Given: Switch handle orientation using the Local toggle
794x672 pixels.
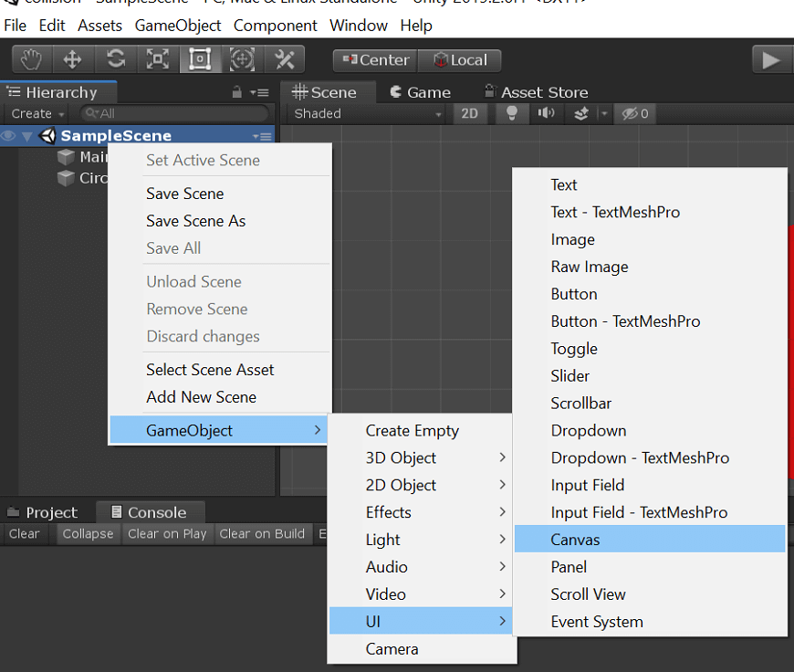Looking at the screenshot, I should 459,59.
